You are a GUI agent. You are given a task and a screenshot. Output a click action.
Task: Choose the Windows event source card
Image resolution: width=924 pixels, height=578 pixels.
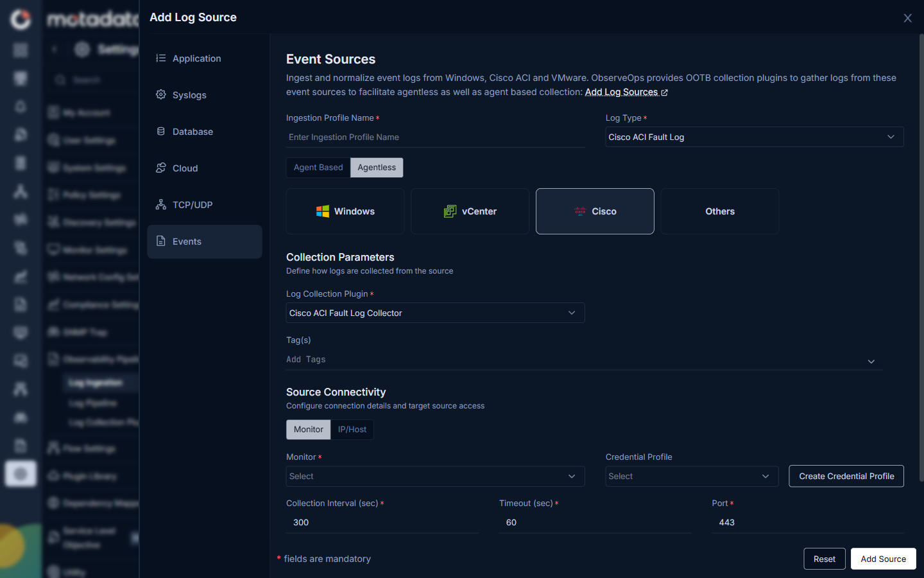pos(345,211)
